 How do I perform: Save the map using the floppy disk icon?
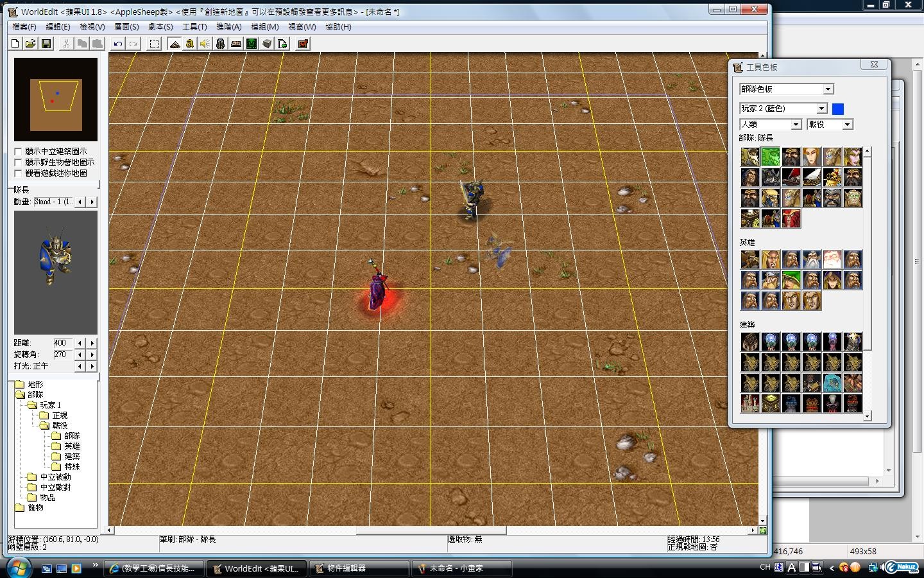point(46,44)
